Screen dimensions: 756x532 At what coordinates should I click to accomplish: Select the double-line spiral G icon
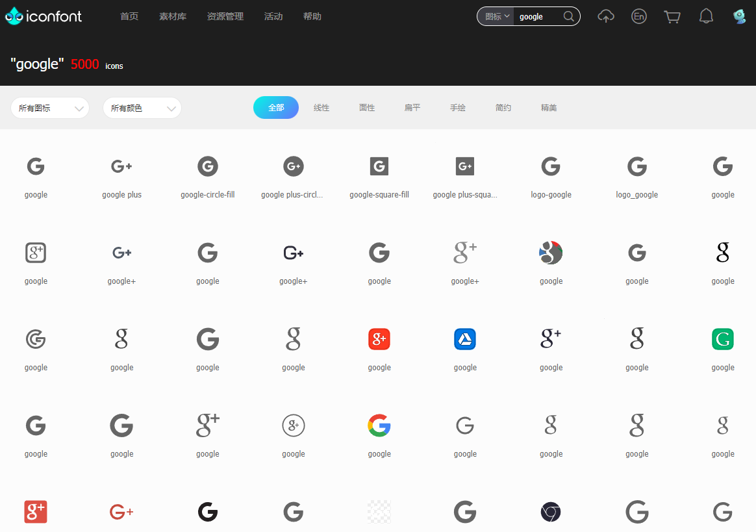(x=36, y=339)
